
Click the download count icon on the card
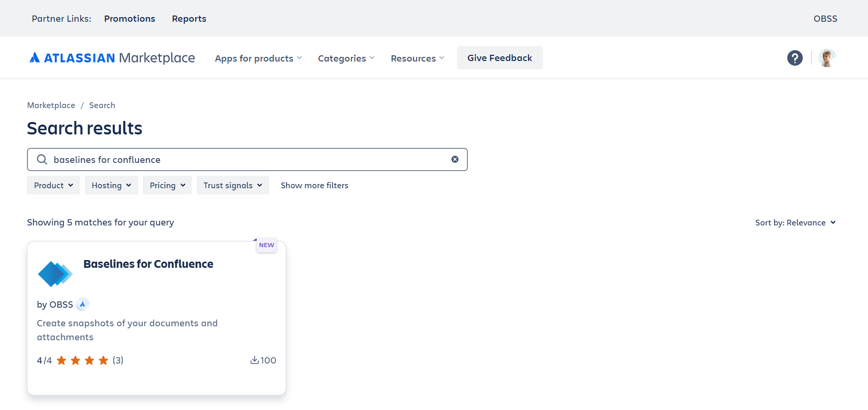tap(255, 360)
